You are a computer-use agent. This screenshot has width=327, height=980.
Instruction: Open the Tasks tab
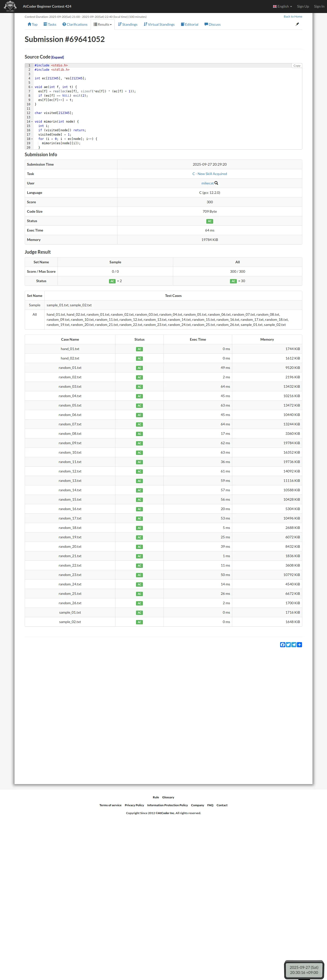(50, 24)
